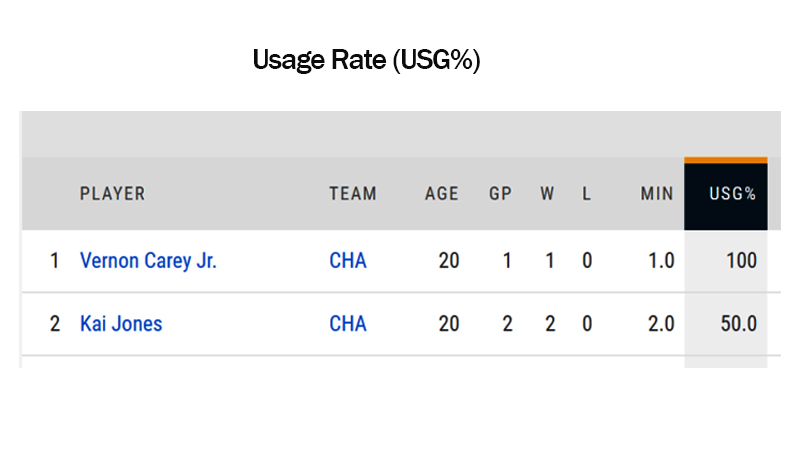Open Vernon Carey Jr. player link
800x450 pixels.
click(x=148, y=261)
